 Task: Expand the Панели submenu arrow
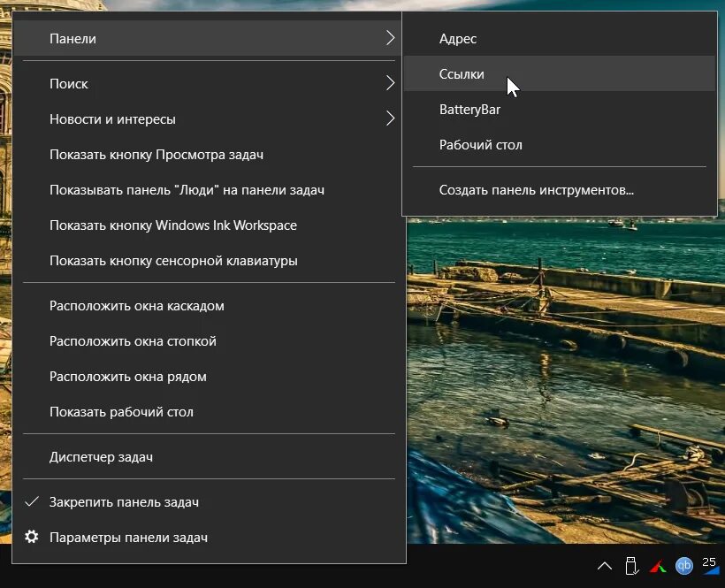(x=390, y=38)
